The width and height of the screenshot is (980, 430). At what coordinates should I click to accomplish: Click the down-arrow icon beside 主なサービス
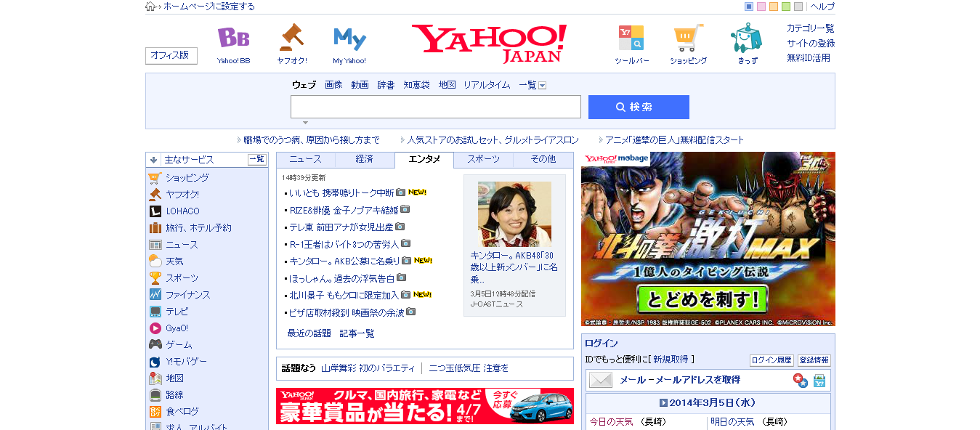[153, 160]
